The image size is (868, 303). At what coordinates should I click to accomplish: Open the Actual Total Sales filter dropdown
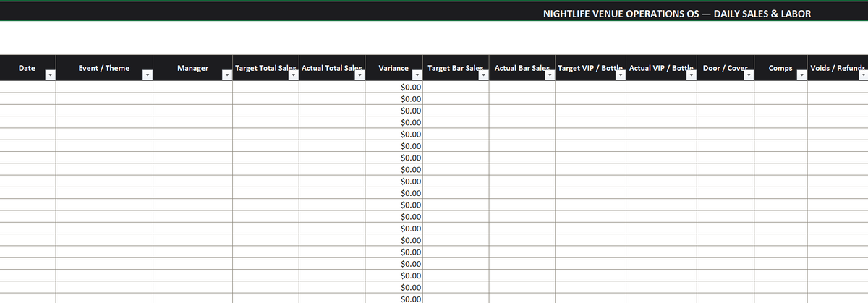360,74
